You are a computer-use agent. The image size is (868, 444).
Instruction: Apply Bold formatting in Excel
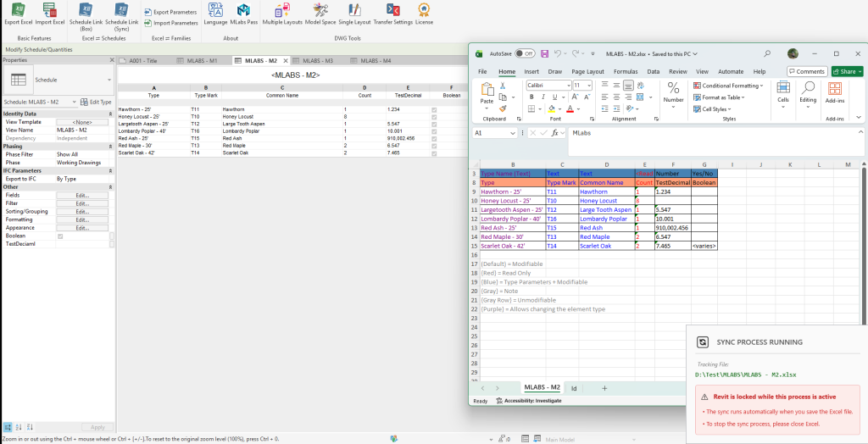pyautogui.click(x=531, y=97)
